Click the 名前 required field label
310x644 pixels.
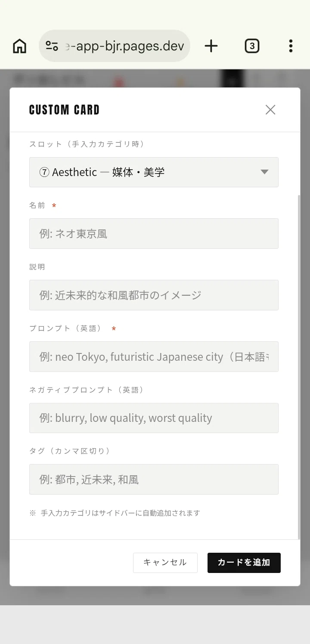37,205
